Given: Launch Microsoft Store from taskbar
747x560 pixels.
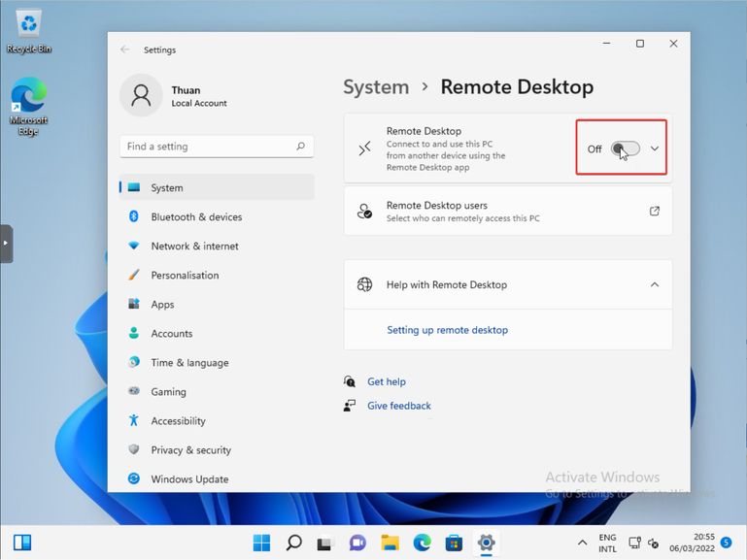Looking at the screenshot, I should pos(454,543).
